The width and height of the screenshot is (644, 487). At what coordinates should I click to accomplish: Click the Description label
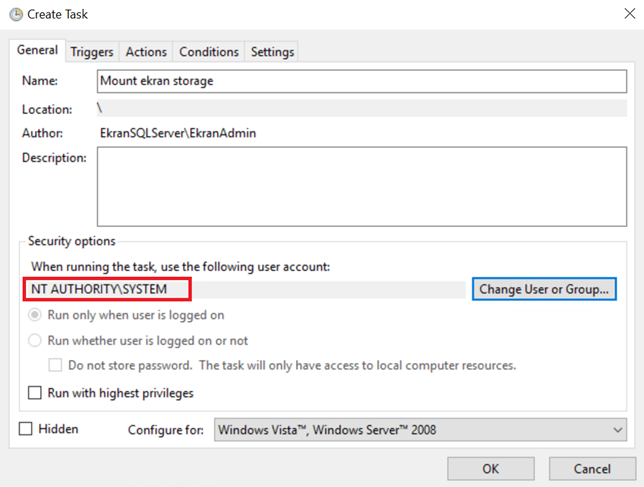coord(54,158)
